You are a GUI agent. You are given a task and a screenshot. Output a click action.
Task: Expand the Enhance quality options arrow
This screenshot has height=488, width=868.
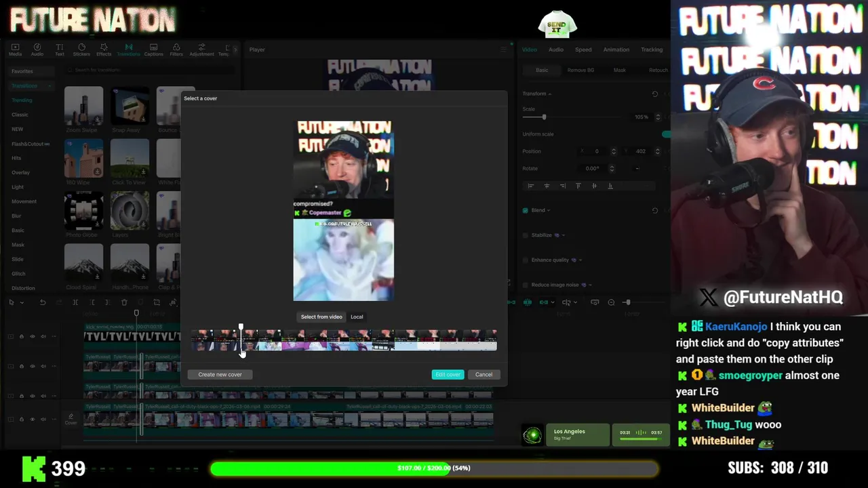click(x=580, y=260)
